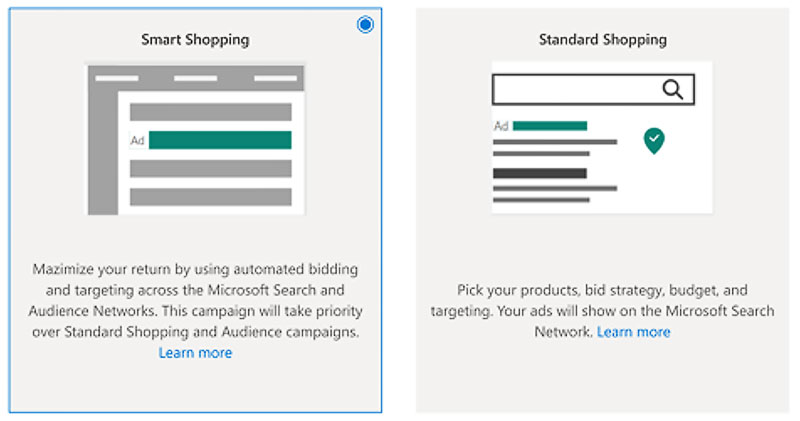Click the short green Ad bar in Standard illustration

pos(550,126)
